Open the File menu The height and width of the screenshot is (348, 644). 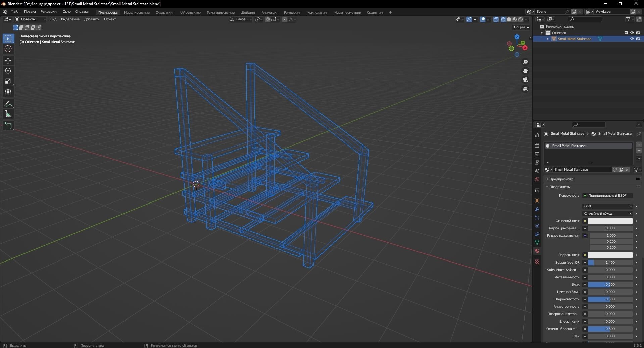[15, 12]
